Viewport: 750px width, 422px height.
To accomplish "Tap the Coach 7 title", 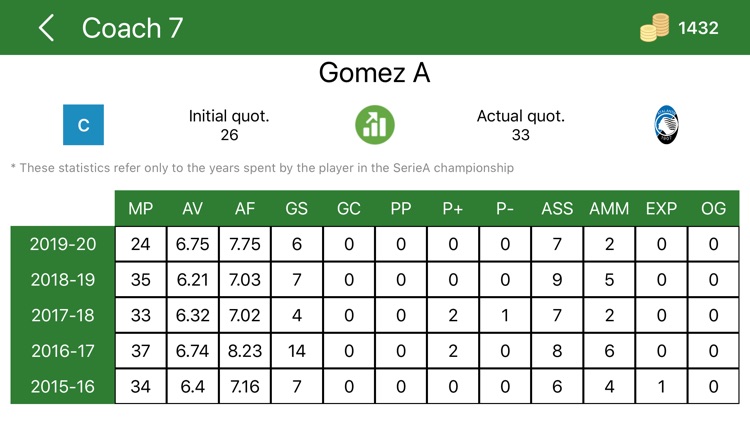I will coord(133,28).
